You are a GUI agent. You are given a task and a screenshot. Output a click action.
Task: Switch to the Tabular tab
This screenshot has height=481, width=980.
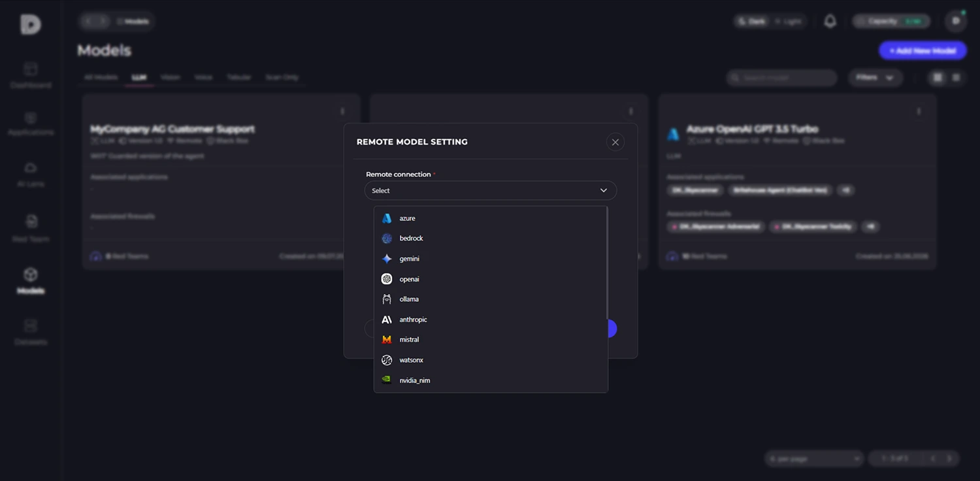[x=238, y=77]
